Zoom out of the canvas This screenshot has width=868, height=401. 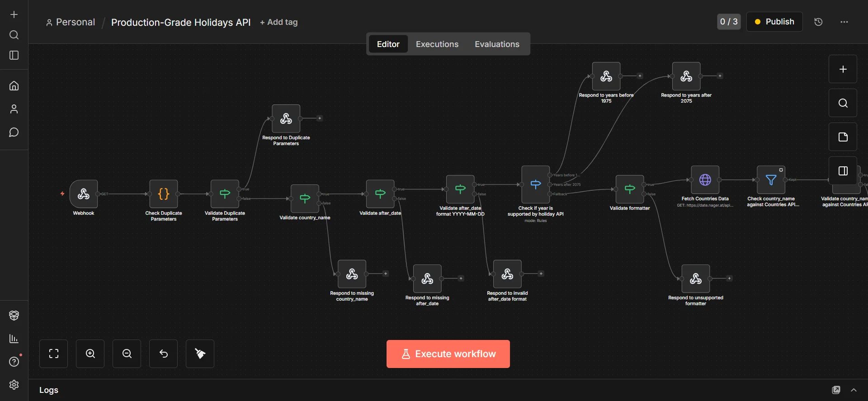pyautogui.click(x=127, y=354)
